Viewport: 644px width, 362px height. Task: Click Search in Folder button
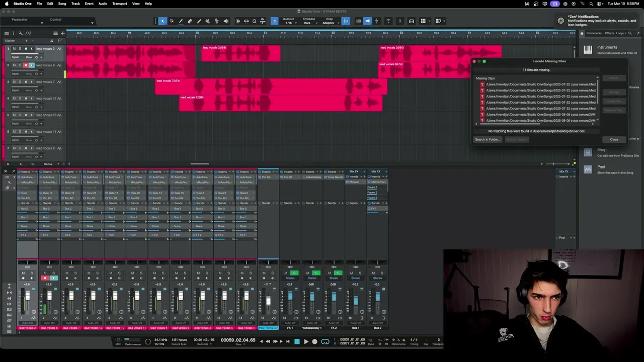(x=488, y=139)
